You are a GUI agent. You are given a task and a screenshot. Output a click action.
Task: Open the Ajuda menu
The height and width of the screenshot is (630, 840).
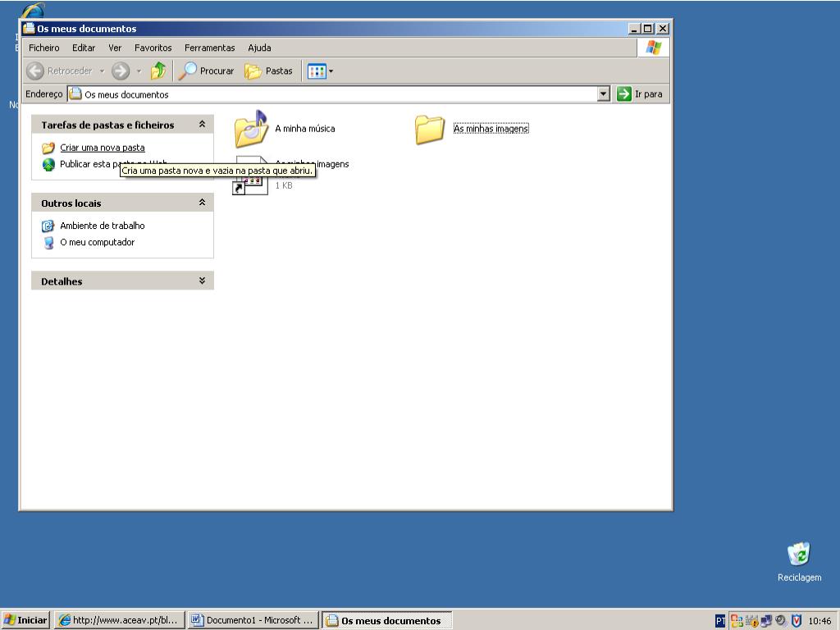pyautogui.click(x=259, y=48)
